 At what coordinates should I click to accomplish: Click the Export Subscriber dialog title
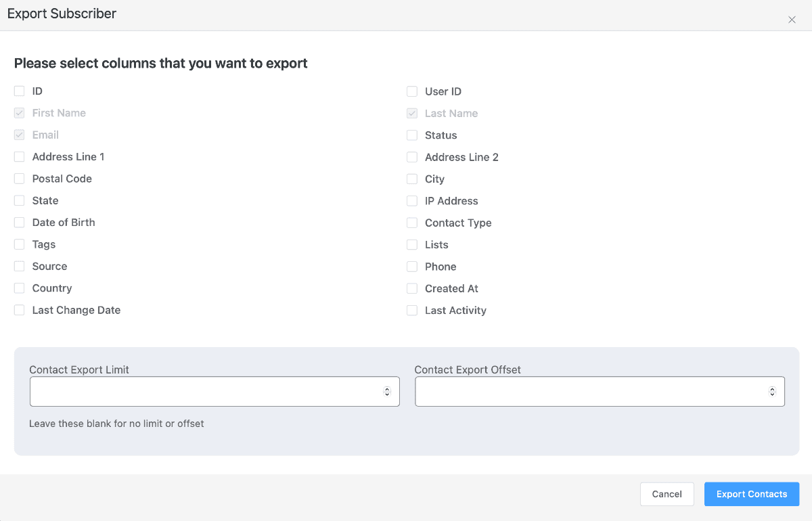pos(62,14)
